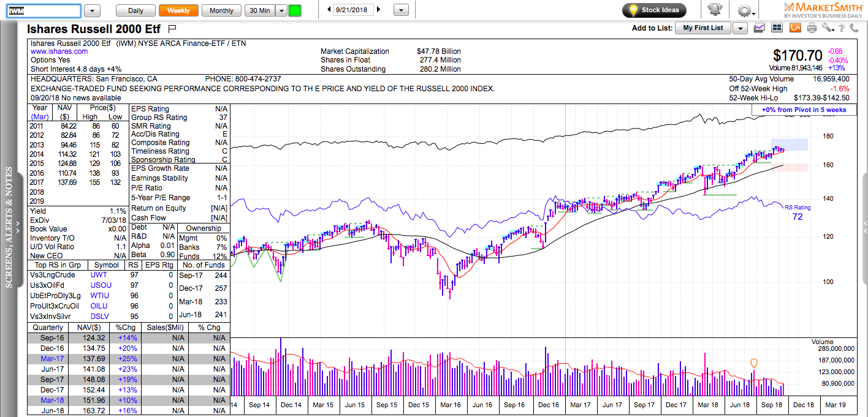Open help with the question mark icon
Viewport: 868px width, 417px height.
[x=843, y=28]
